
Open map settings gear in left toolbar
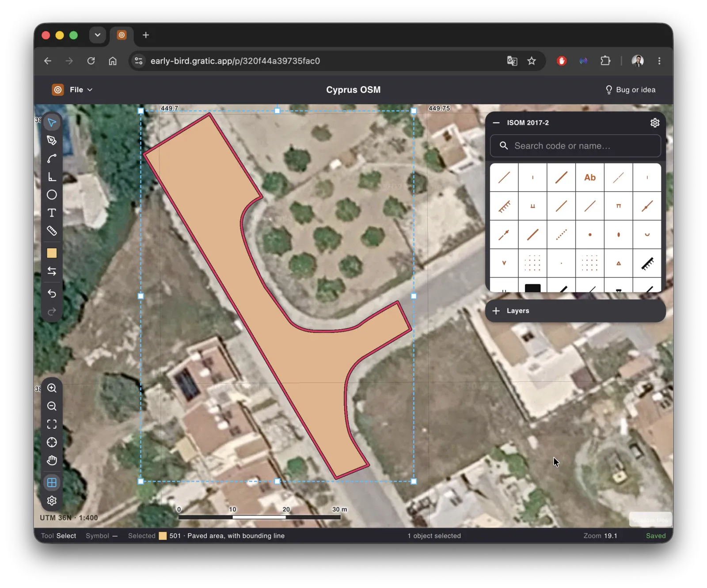click(x=52, y=501)
